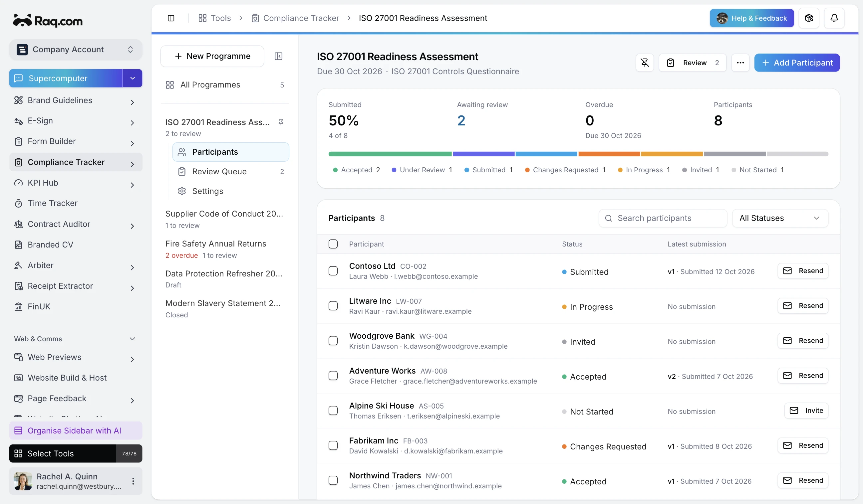Screen dimensions: 863x504
Task: Tick the Alpine Ski House checkbox
Action: point(333,411)
